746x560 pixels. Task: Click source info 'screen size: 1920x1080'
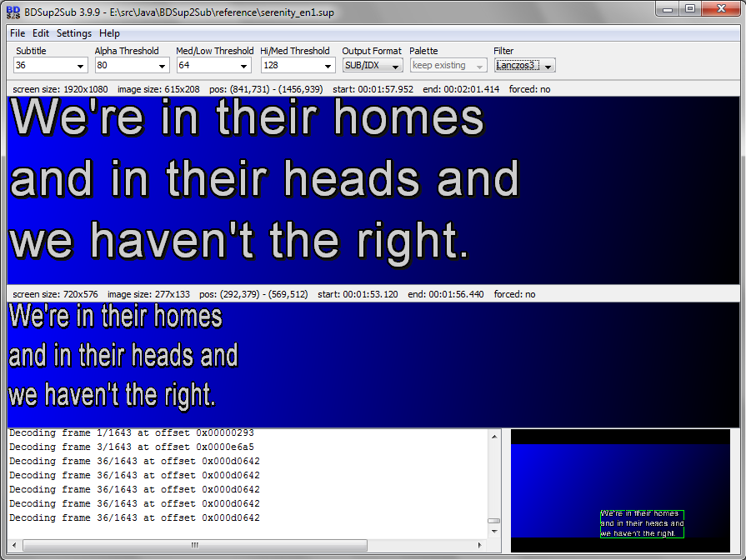(x=60, y=89)
